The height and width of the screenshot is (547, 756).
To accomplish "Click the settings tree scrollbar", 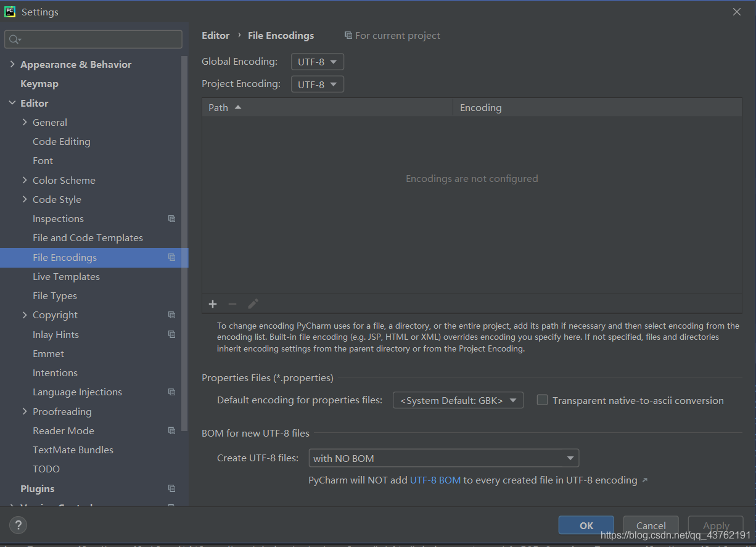I will (x=184, y=244).
